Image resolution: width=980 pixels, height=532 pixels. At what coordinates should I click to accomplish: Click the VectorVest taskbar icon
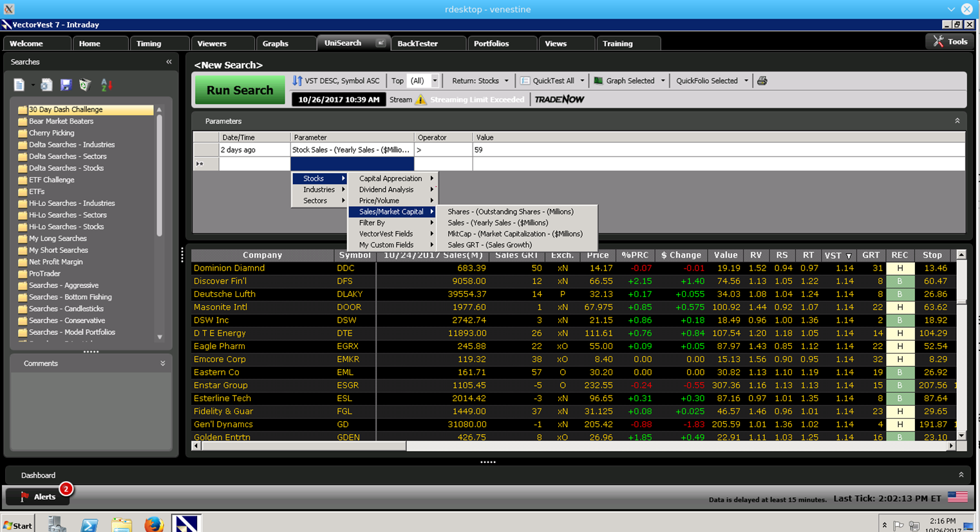(186, 524)
